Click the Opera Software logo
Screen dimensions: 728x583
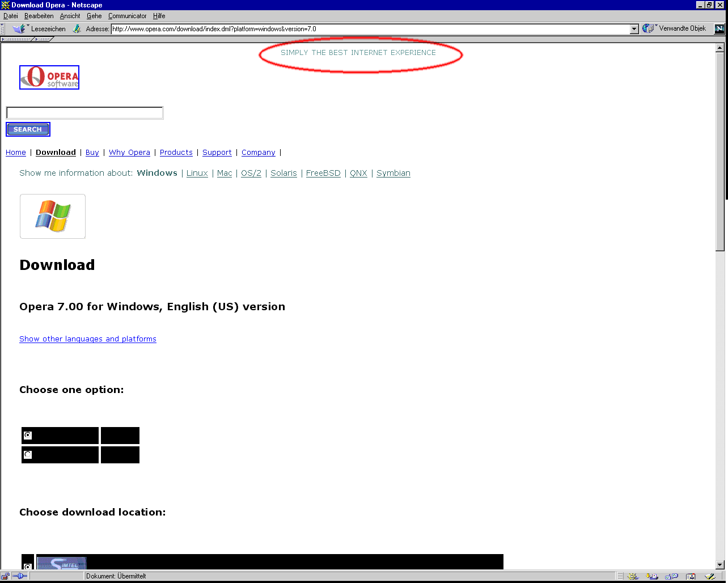pyautogui.click(x=49, y=78)
